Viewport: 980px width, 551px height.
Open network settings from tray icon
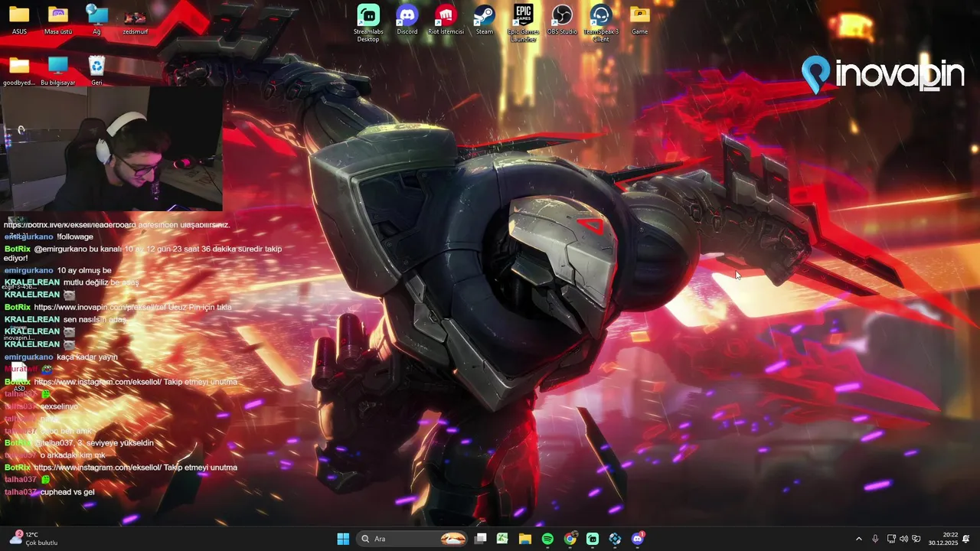891,539
